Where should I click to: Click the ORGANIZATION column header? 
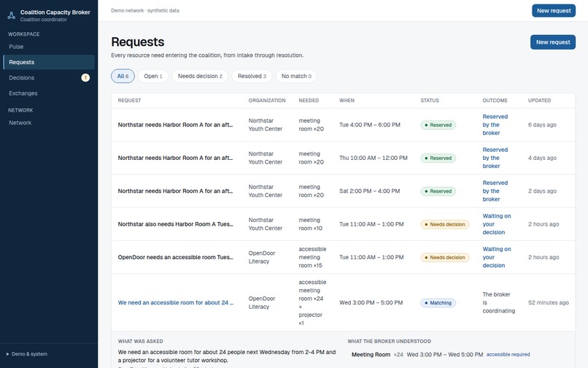pyautogui.click(x=267, y=101)
